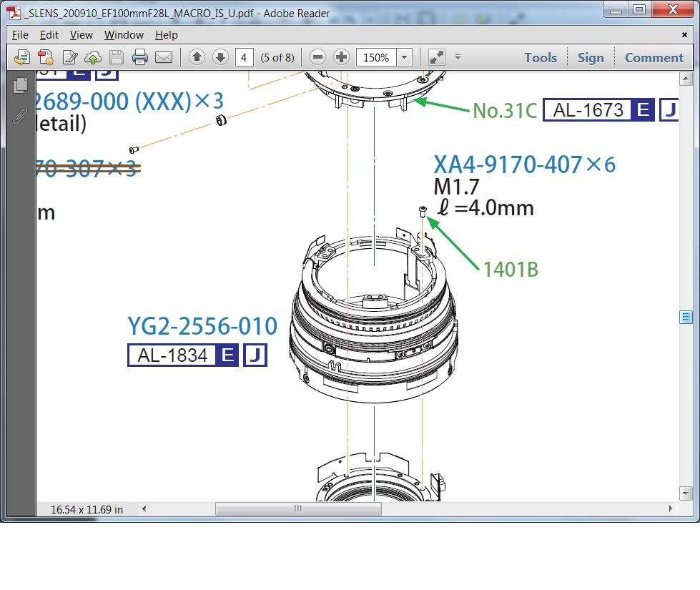Click the E badge beside AL-1834

pyautogui.click(x=227, y=355)
